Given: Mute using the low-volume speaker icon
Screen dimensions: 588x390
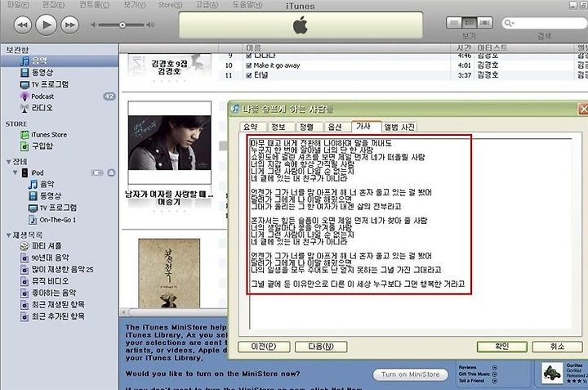Looking at the screenshot, I should pos(93,25).
